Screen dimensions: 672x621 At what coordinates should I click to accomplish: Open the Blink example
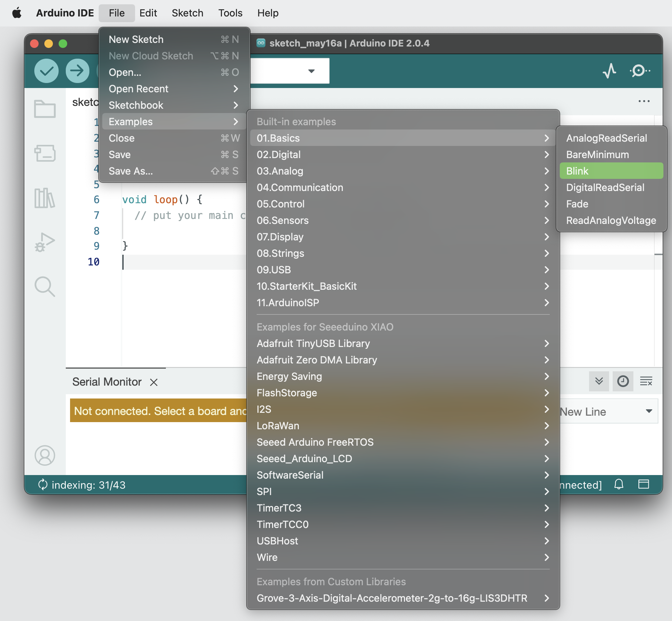[611, 171]
